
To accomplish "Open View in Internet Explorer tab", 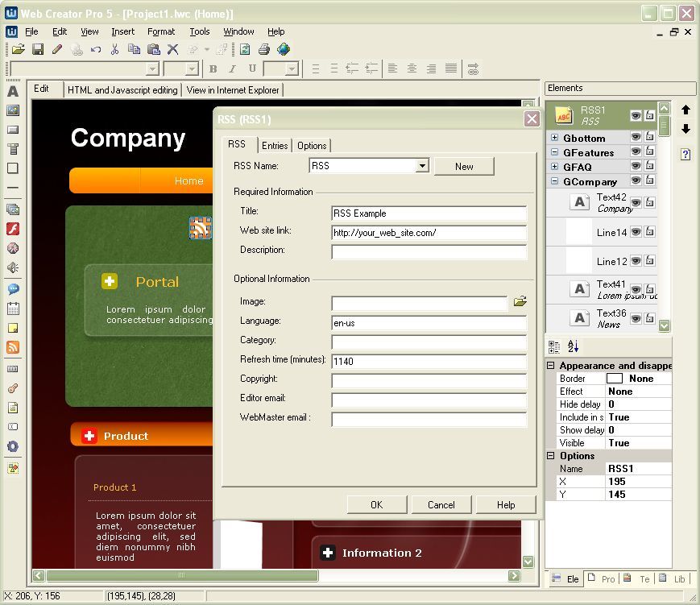I will tap(233, 90).
